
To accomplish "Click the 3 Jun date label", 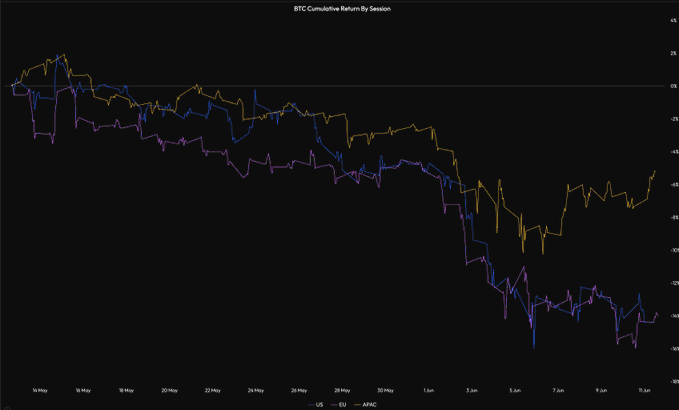I will tap(472, 391).
